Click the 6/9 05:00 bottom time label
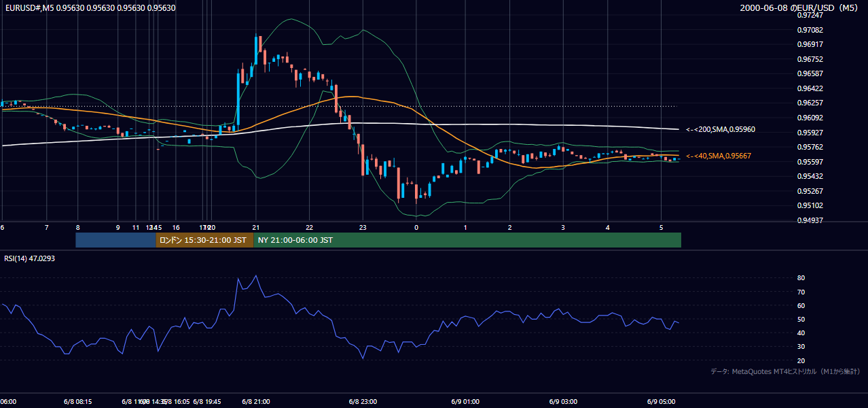 coord(662,402)
